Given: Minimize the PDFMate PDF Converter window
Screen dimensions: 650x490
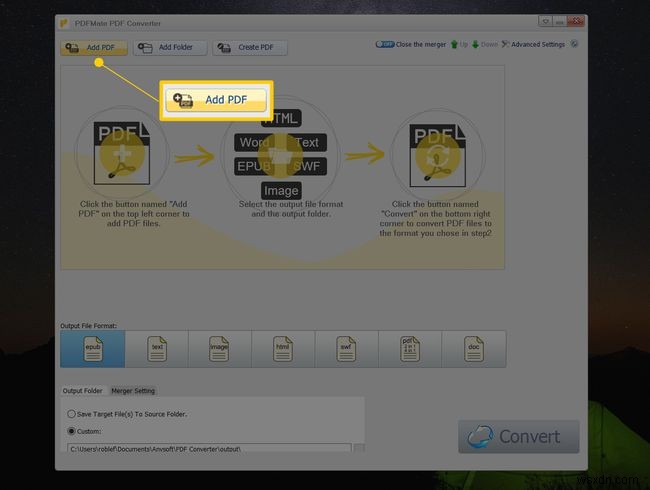Looking at the screenshot, I should click(560, 22).
